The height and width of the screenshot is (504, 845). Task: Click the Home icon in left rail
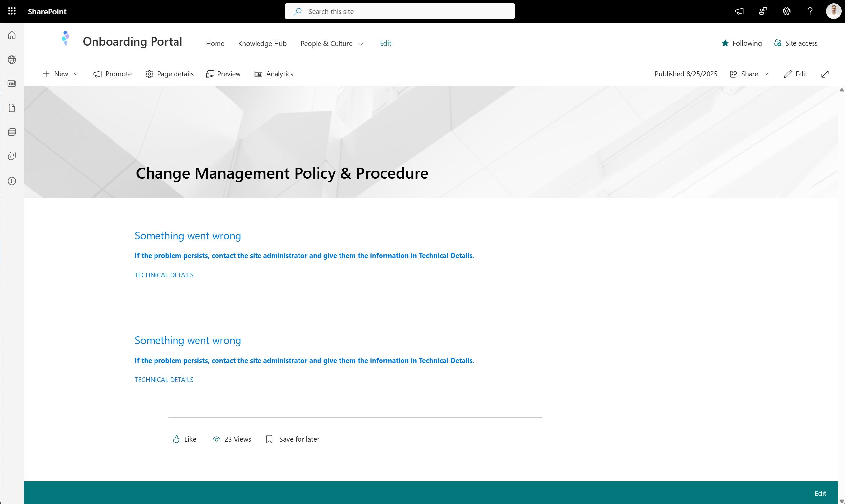[x=12, y=35]
